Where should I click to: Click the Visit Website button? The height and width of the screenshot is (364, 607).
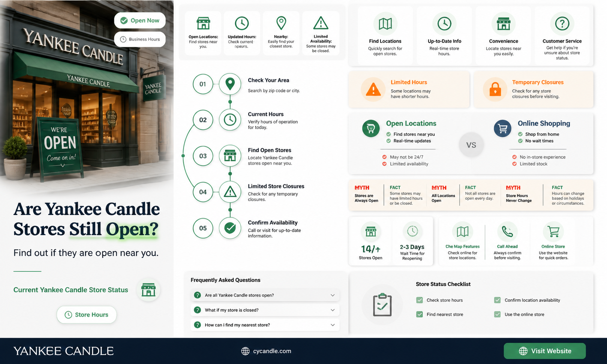point(545,351)
